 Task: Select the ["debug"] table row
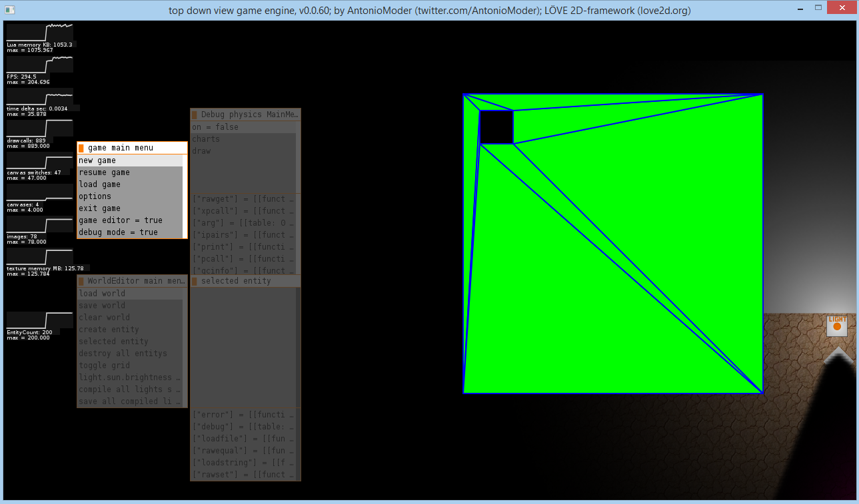point(243,427)
